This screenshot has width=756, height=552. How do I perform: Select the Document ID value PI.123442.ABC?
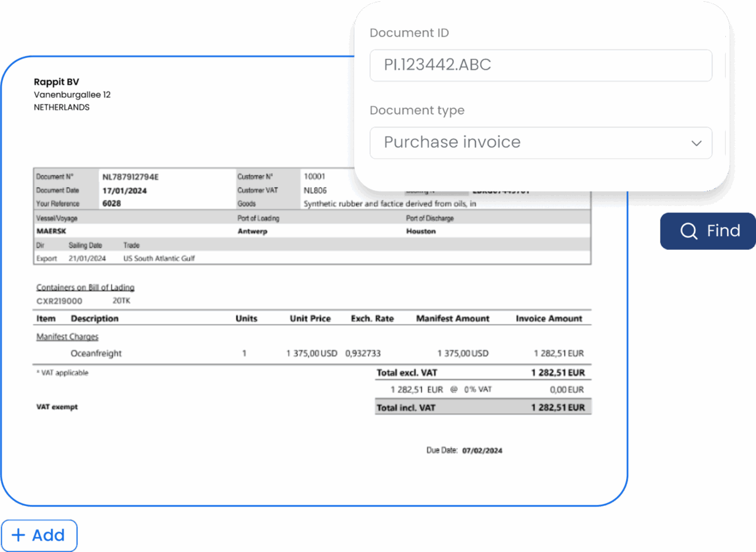(x=437, y=66)
